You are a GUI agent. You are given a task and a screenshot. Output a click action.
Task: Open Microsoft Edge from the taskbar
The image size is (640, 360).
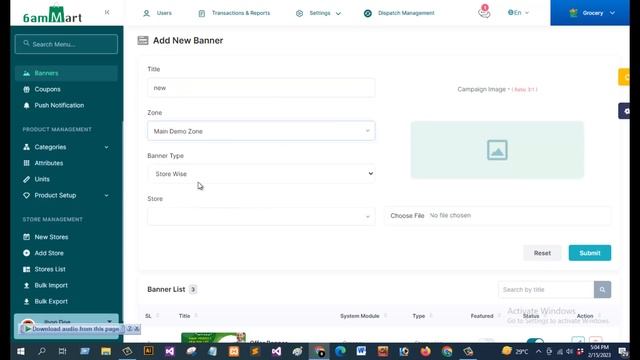tap(340, 351)
